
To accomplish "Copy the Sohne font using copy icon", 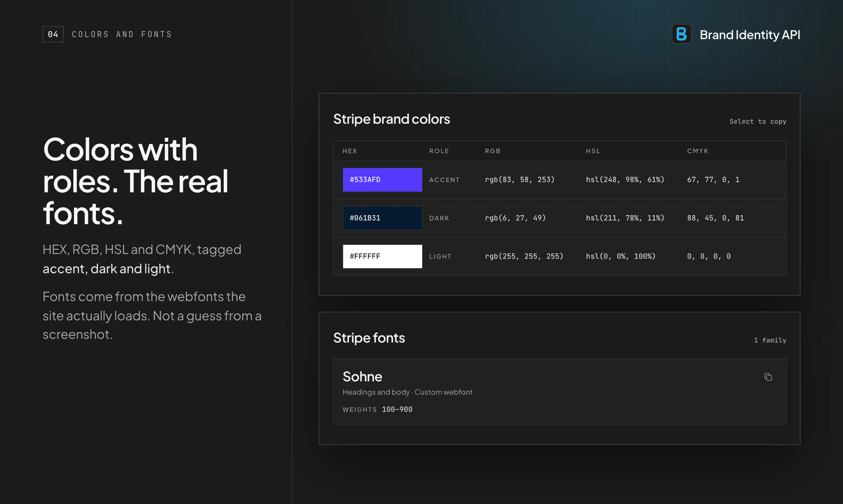I will tap(768, 377).
